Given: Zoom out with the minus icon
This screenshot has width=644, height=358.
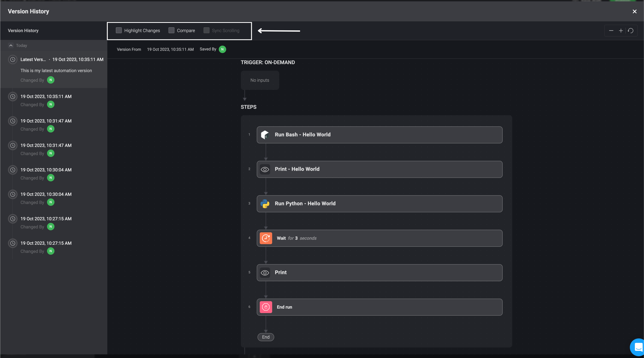Looking at the screenshot, I should 611,31.
